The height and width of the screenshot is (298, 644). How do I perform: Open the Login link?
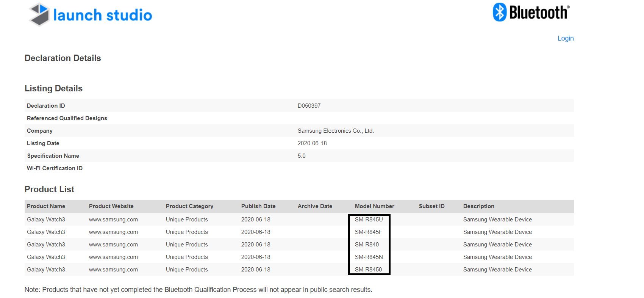click(565, 38)
